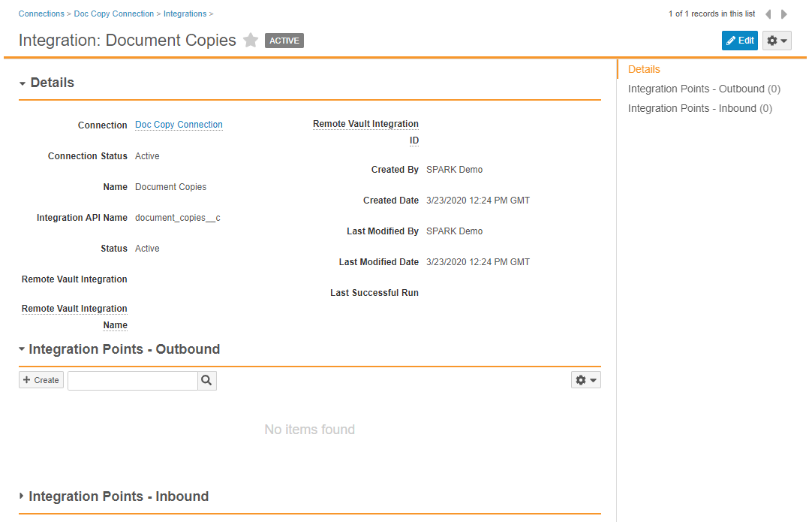Click the '1 of 1 records' text

711,14
